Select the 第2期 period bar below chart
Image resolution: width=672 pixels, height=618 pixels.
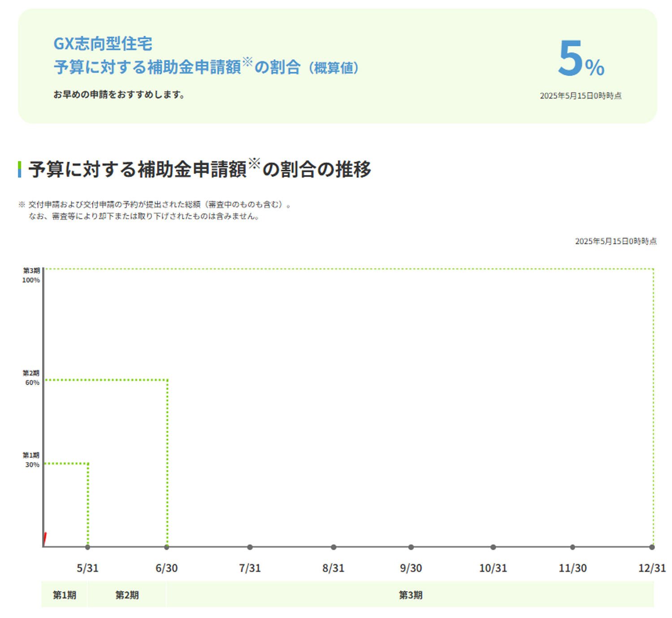click(127, 595)
